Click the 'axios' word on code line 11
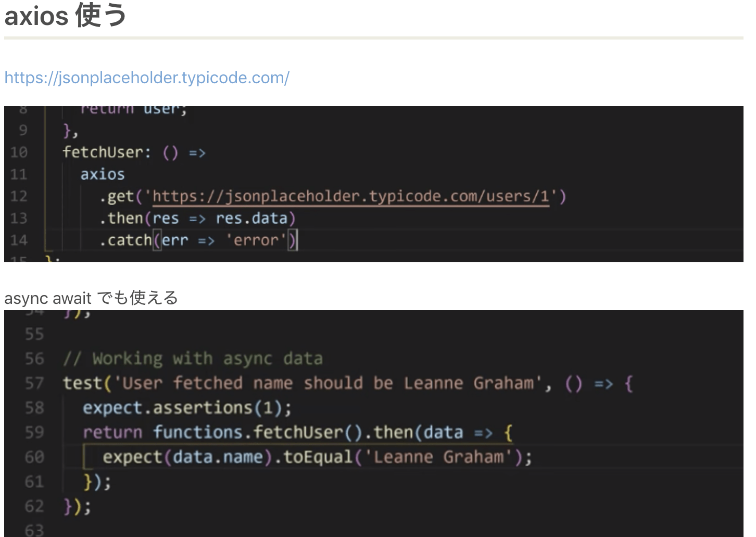 point(103,174)
